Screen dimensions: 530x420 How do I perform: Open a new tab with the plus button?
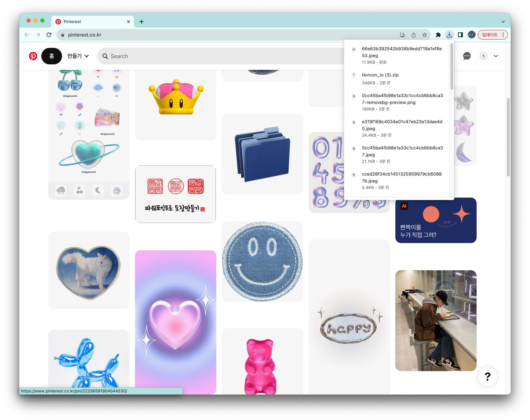pos(141,22)
